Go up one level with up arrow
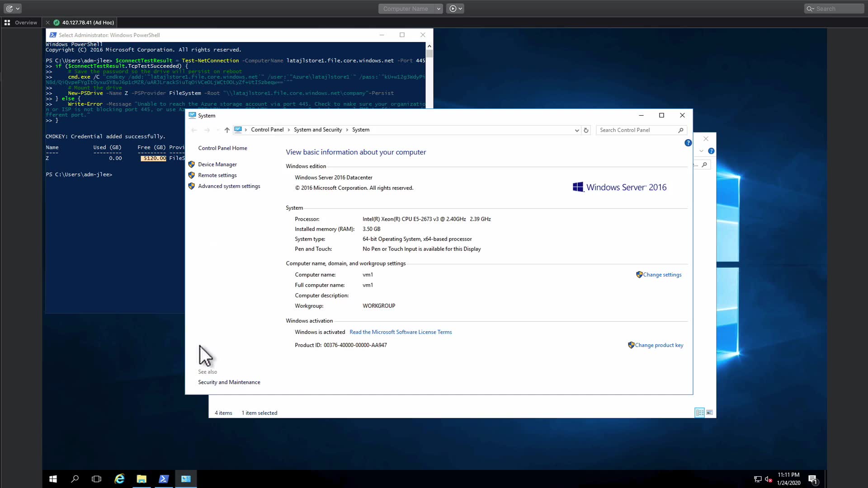The height and width of the screenshot is (488, 868). click(227, 130)
